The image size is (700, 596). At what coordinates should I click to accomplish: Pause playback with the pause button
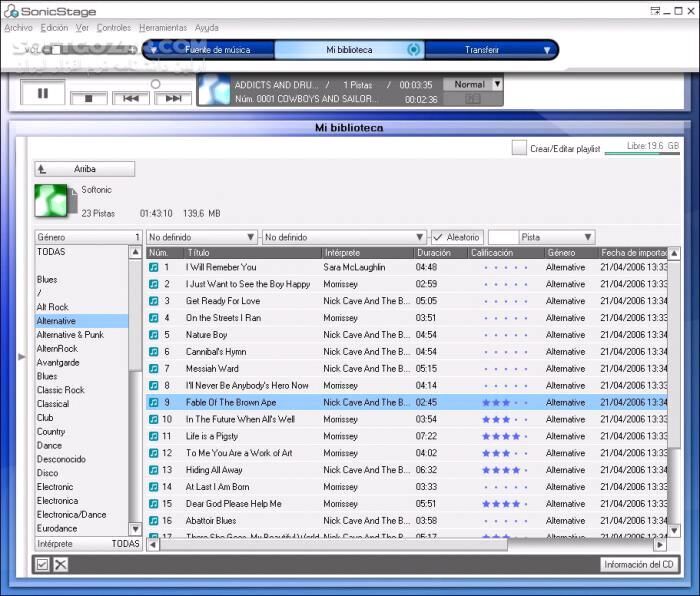pyautogui.click(x=43, y=92)
